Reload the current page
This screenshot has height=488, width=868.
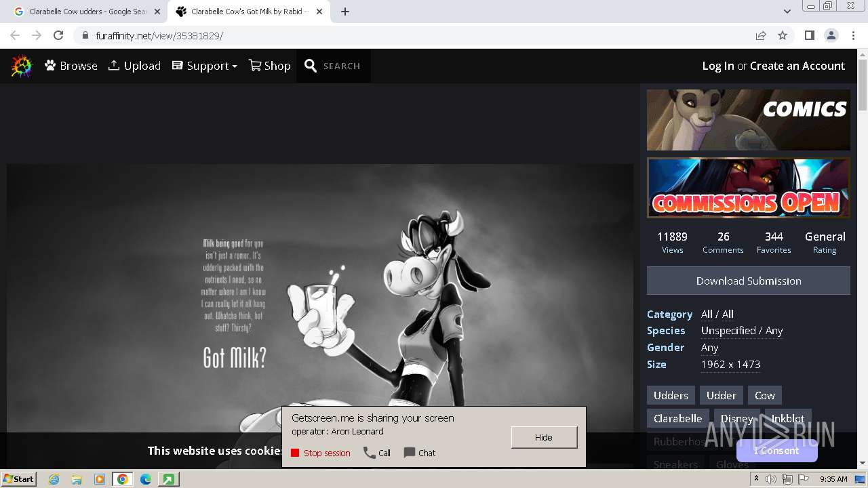tap(58, 35)
